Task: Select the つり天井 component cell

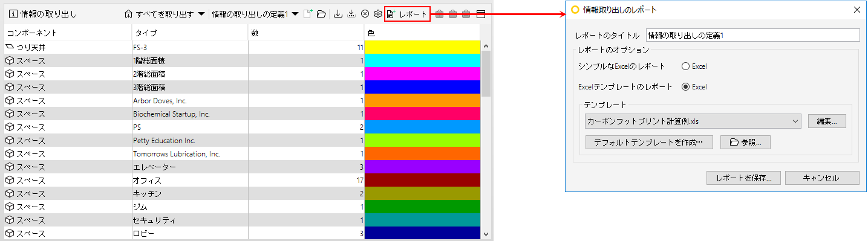Action: pos(68,47)
